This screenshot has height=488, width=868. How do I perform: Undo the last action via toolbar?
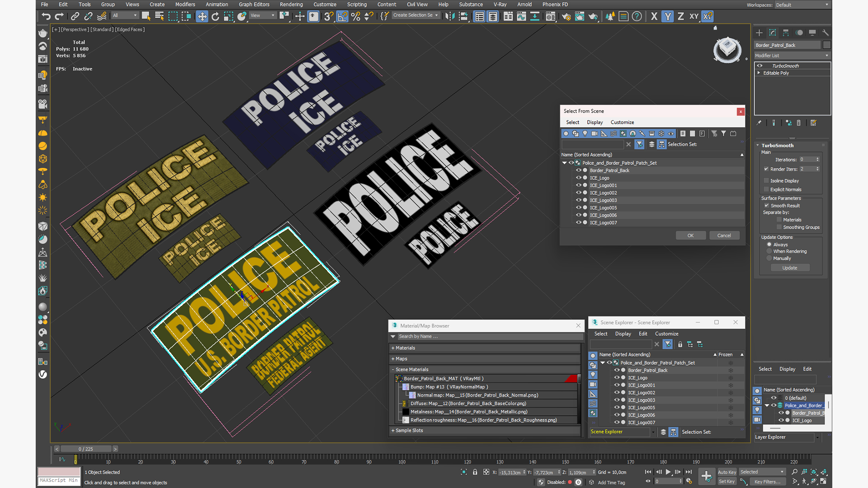[46, 16]
